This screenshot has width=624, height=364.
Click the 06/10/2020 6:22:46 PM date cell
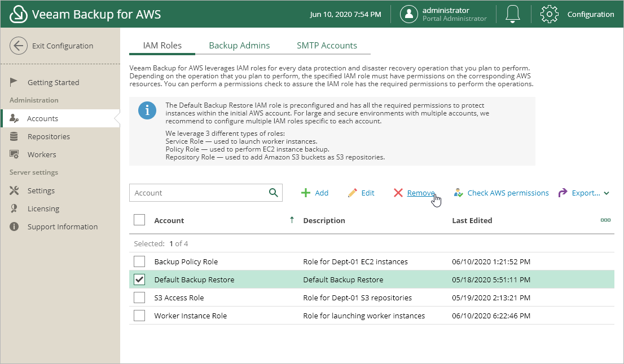(491, 316)
